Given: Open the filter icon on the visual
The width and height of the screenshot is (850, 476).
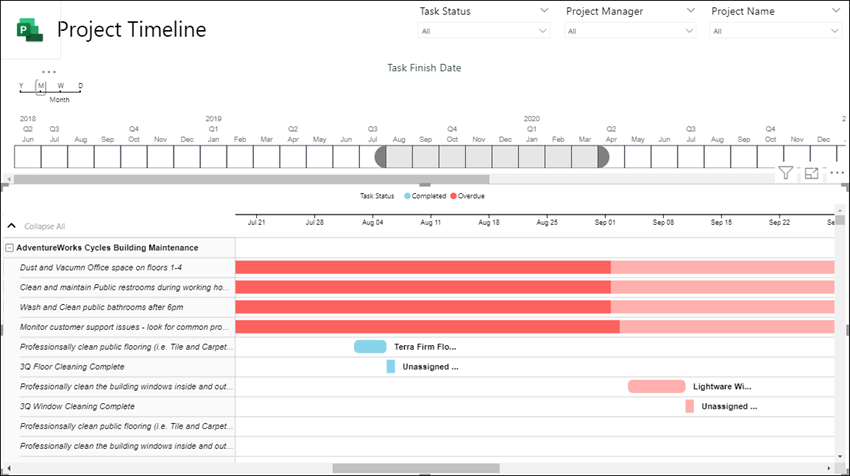Looking at the screenshot, I should point(785,173).
